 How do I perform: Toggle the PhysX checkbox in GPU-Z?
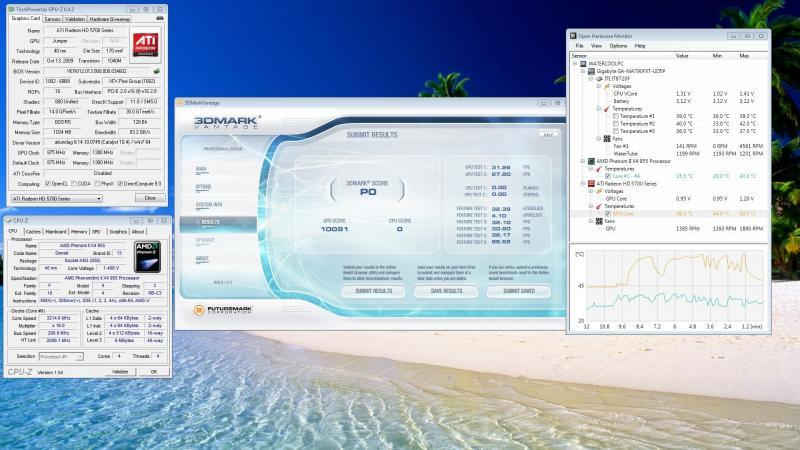click(97, 184)
